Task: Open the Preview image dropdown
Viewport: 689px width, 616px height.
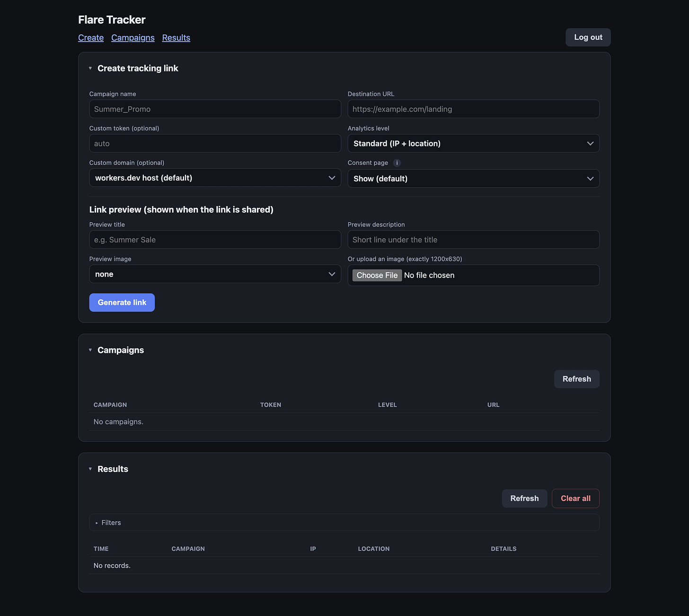Action: [215, 274]
